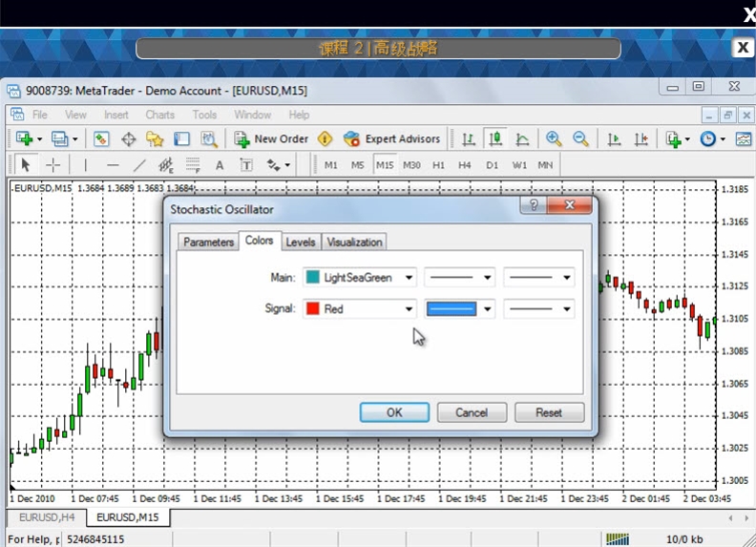Confirm with the OK button

point(394,413)
